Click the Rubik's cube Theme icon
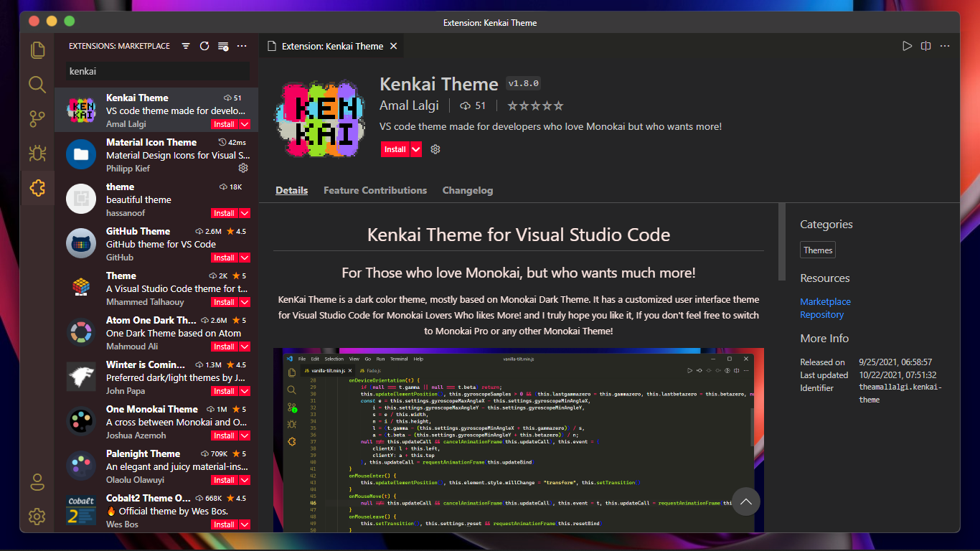The height and width of the screenshot is (551, 980). pos(81,288)
